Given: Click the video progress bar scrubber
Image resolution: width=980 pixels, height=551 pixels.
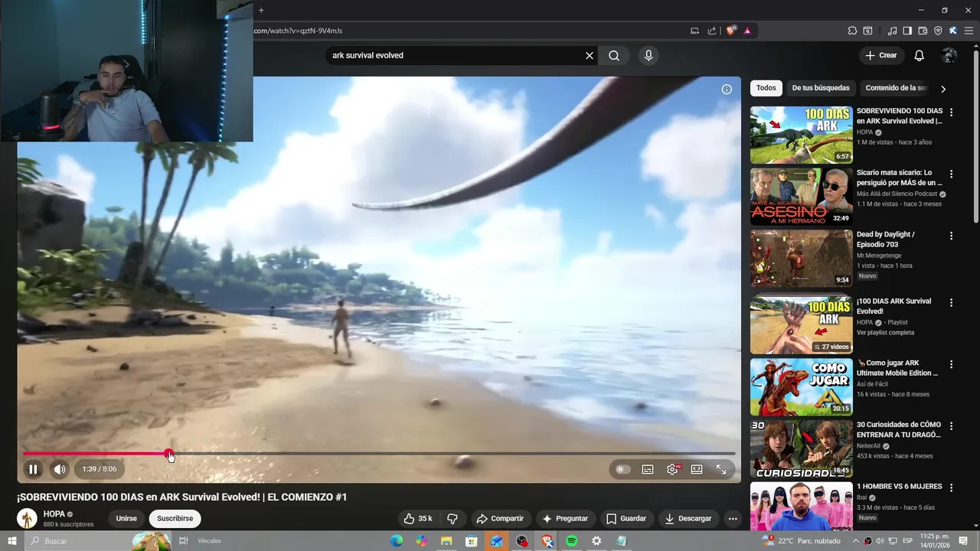Looking at the screenshot, I should tap(169, 454).
